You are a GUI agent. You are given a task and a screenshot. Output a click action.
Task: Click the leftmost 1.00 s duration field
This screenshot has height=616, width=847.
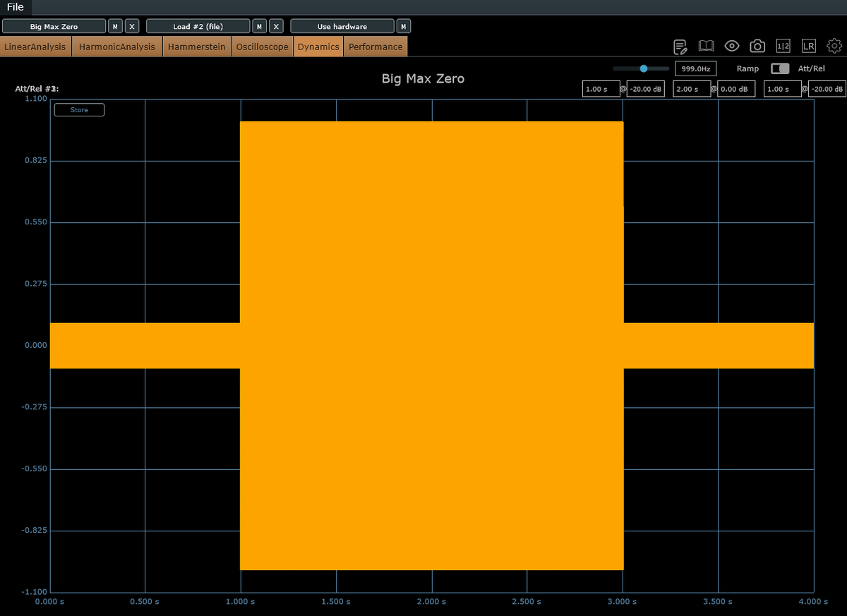point(601,89)
